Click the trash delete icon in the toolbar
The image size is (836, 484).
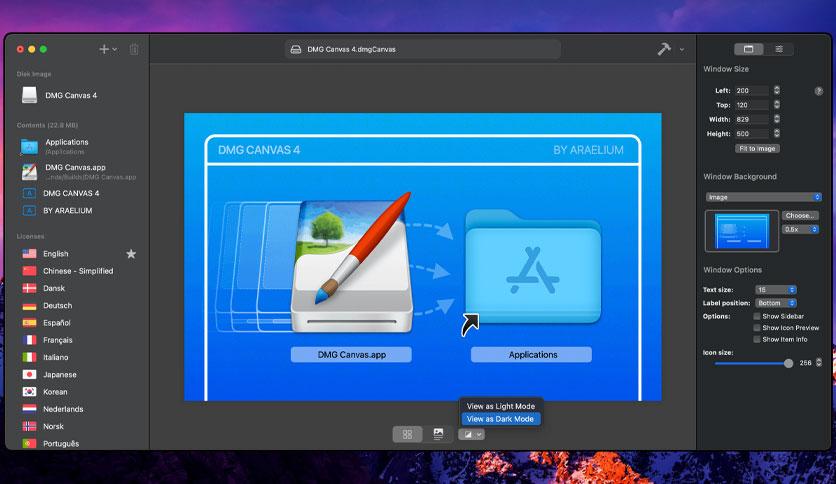[x=134, y=49]
